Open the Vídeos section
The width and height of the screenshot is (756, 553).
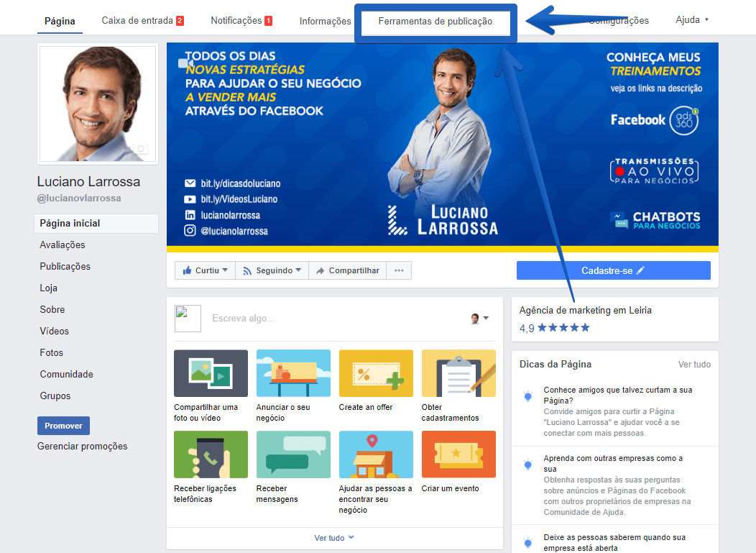tap(54, 331)
